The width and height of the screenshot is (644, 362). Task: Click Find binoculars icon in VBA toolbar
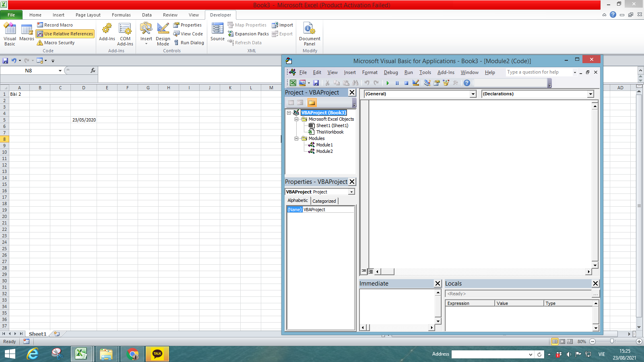tap(355, 83)
